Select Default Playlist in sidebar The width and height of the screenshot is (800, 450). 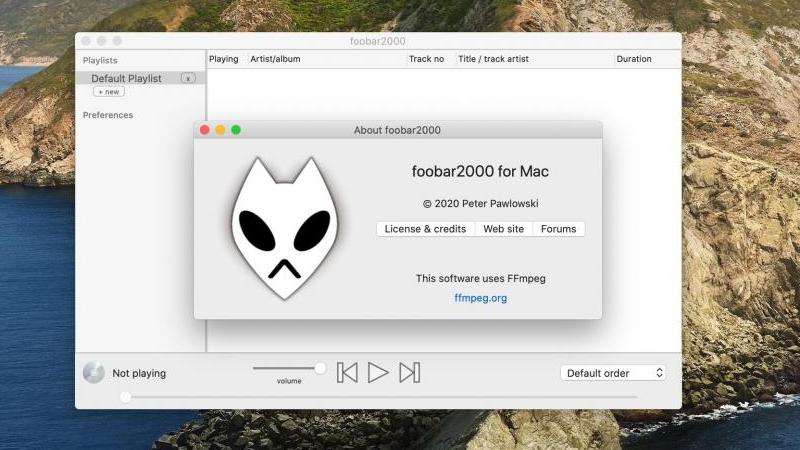[x=126, y=78]
